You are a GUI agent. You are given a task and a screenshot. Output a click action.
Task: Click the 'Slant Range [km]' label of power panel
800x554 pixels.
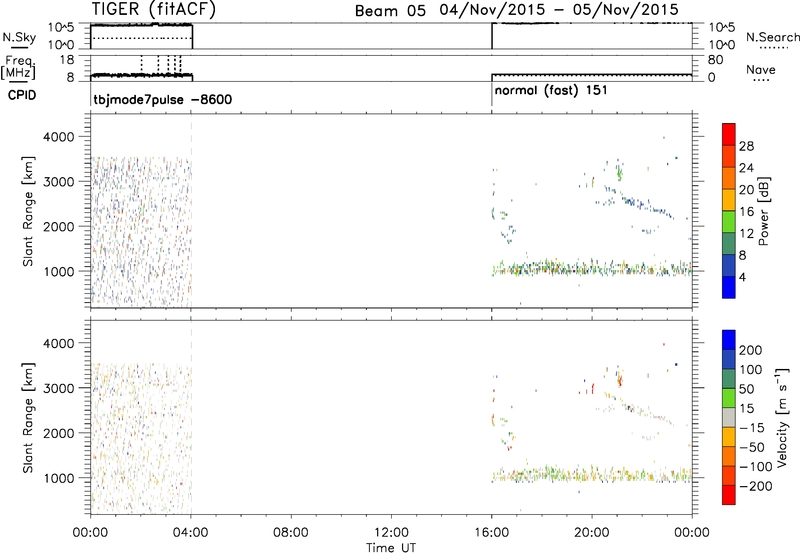pyautogui.click(x=28, y=211)
